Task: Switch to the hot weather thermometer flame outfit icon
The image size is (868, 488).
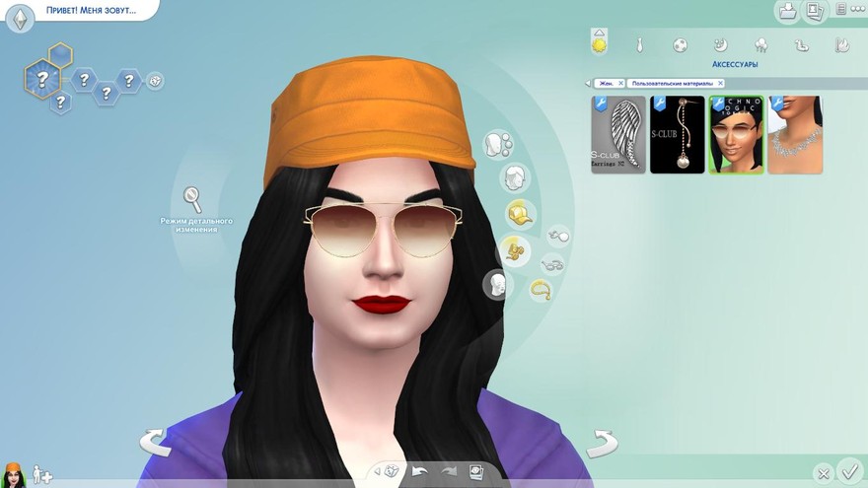Action: [x=842, y=44]
